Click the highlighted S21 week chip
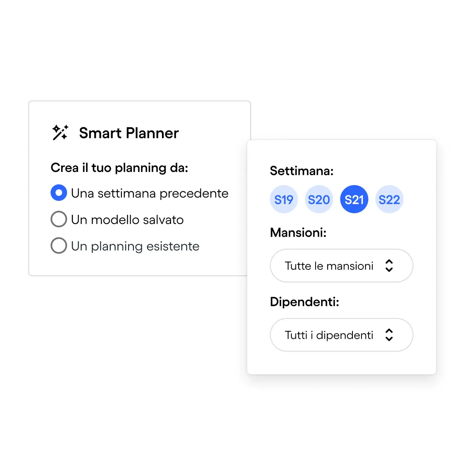 pos(354,199)
